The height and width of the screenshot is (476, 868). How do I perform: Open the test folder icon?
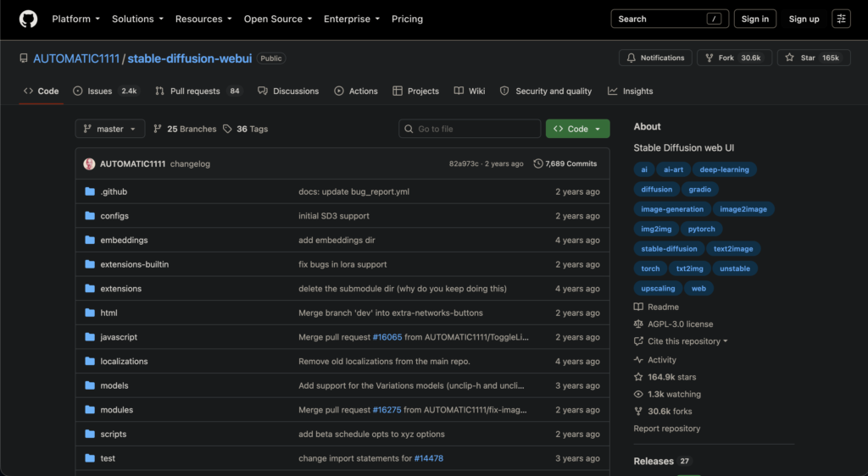click(90, 458)
